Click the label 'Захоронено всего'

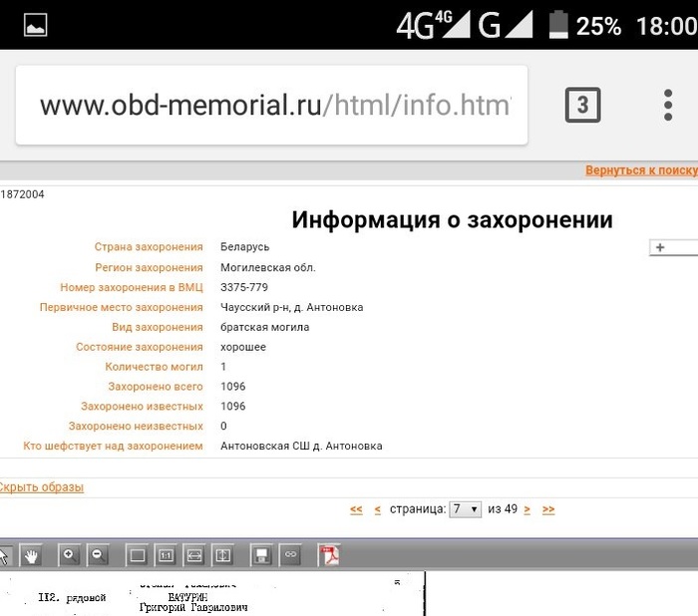coord(156,387)
